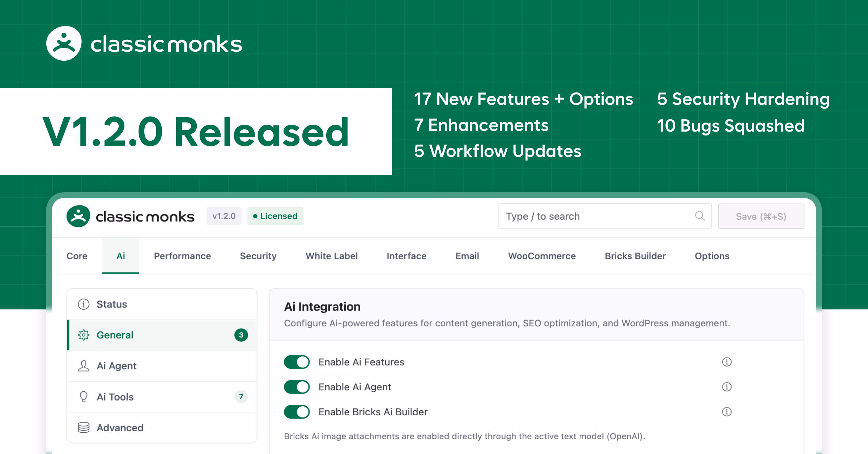Toggle Enable Bricks Ai Builder switch
Screen dimensions: 868x454
[x=297, y=412]
